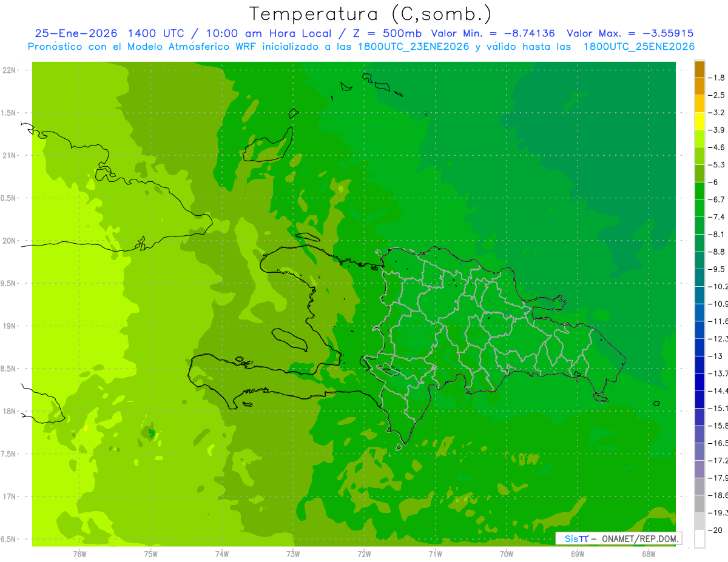This screenshot has width=728, height=562.
Task: Click the 'Temperatura (C,somb.)' chart title
Action: [x=371, y=14]
